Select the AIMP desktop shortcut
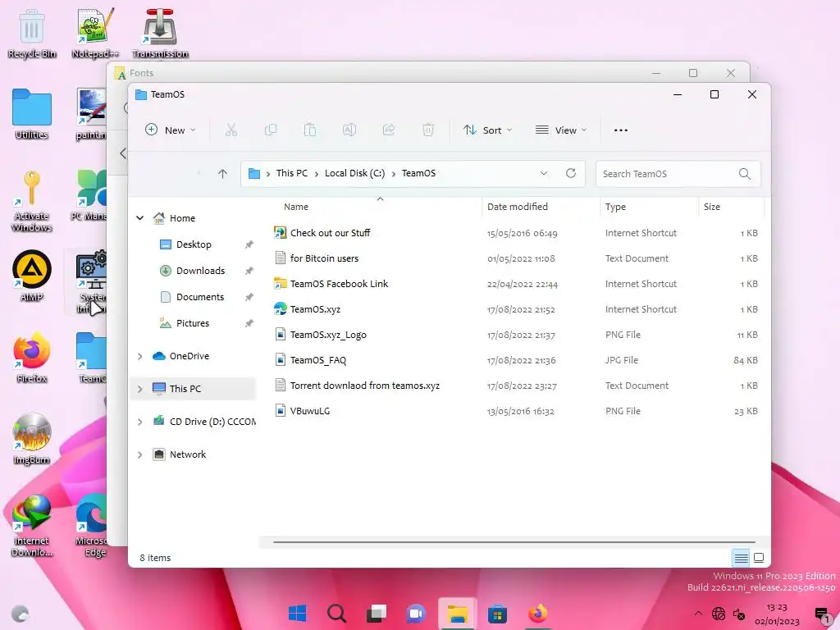This screenshot has width=840, height=630. tap(32, 276)
